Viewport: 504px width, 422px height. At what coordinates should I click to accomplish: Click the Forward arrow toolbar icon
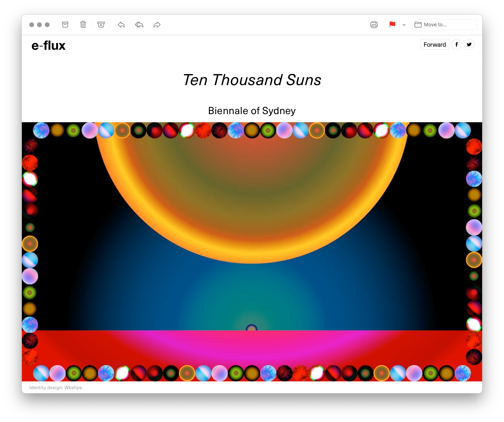[157, 25]
